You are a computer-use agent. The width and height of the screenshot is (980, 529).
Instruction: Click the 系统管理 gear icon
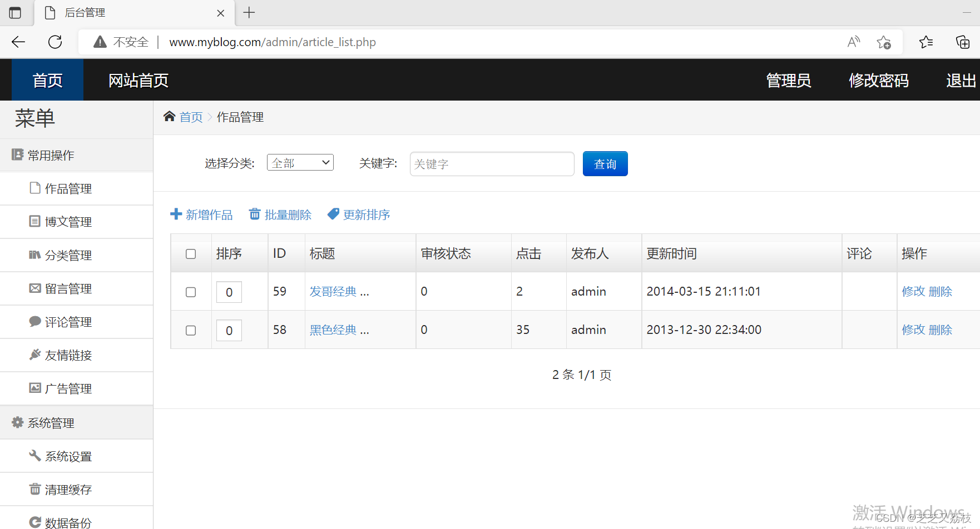(18, 422)
